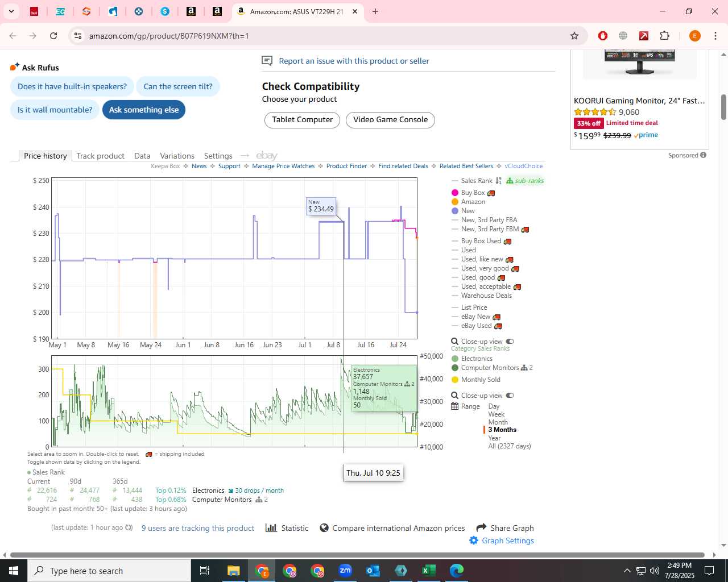Open the Chrome three-dot menu
The height and width of the screenshot is (582, 728).
[x=715, y=36]
